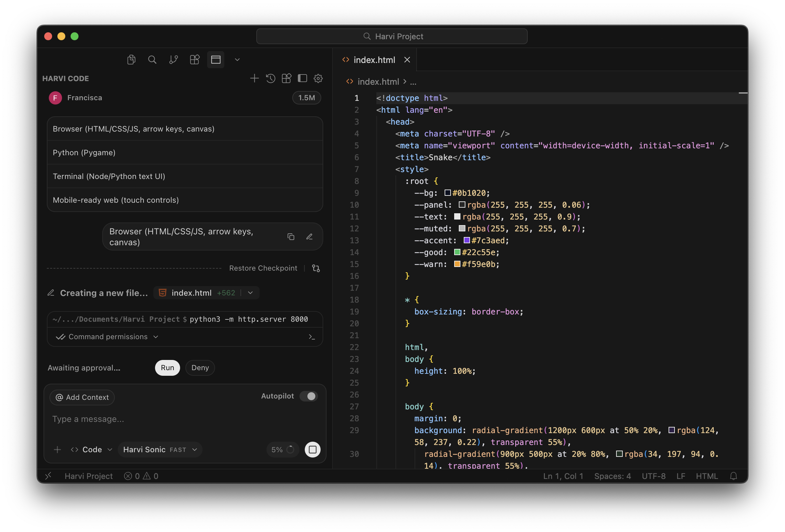Start a new chat with the plus icon
This screenshot has width=785, height=532.
(254, 78)
